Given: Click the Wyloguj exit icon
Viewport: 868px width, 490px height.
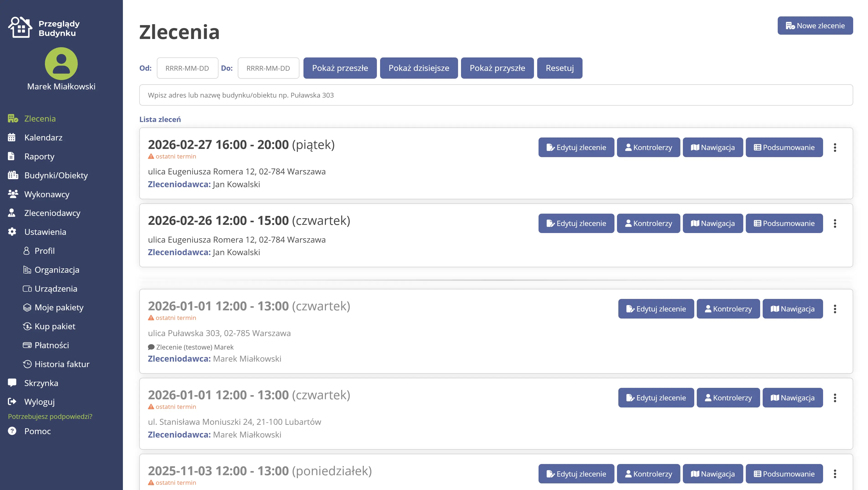Looking at the screenshot, I should [x=12, y=402].
